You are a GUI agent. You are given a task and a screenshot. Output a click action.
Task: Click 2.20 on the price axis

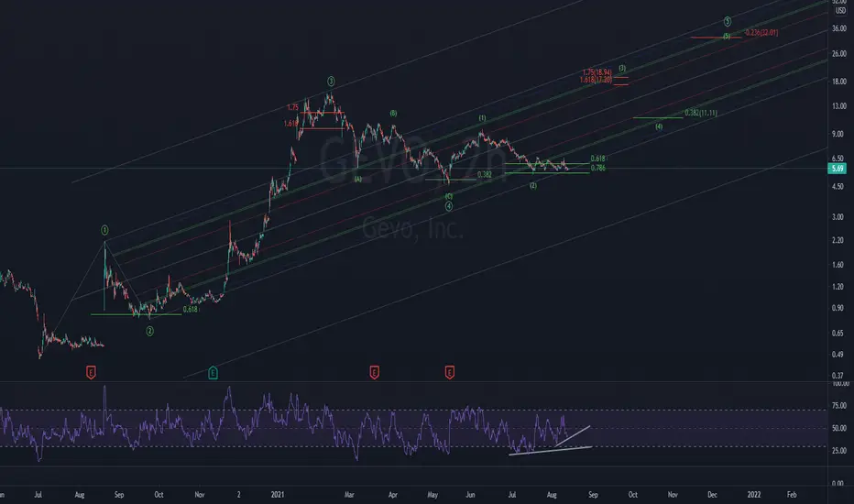point(838,240)
